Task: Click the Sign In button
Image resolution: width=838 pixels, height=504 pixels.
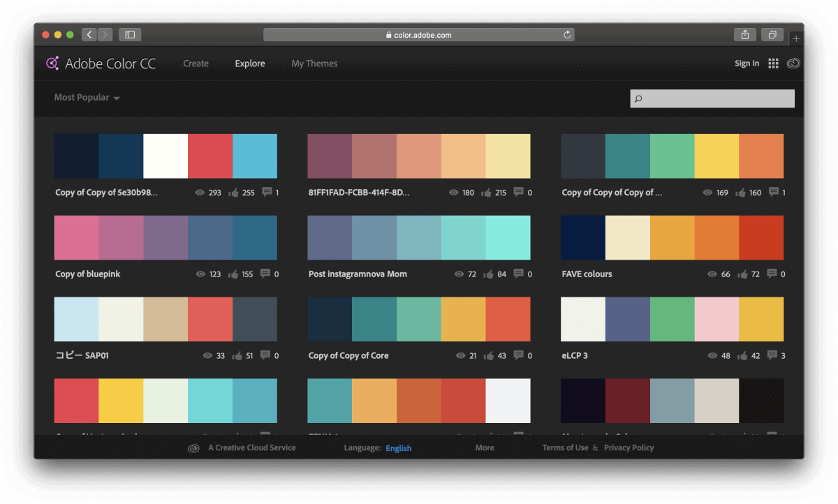Action: tap(747, 64)
